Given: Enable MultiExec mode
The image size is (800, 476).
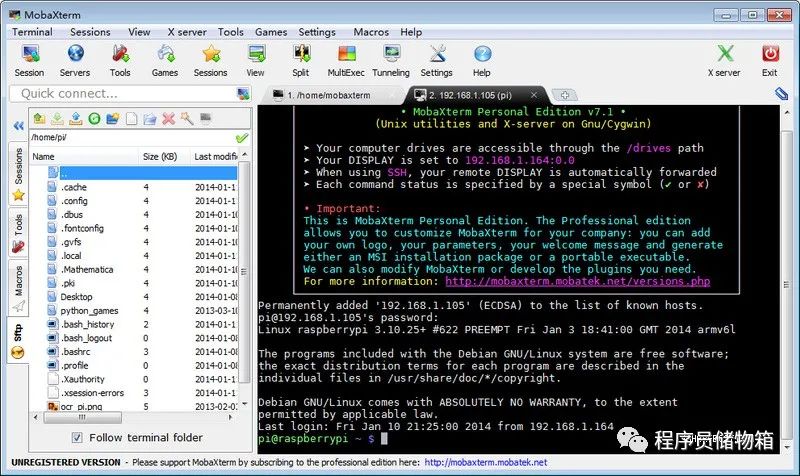Looking at the screenshot, I should click(346, 61).
